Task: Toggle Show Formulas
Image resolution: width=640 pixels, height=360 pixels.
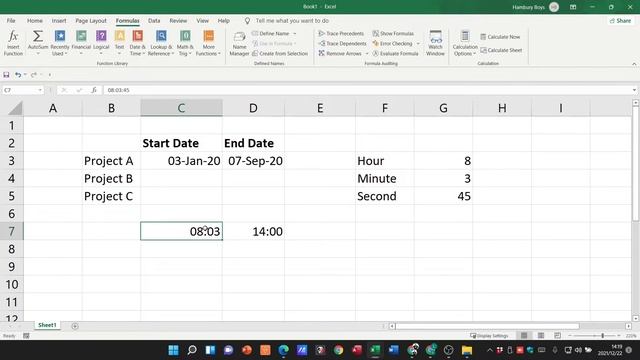Action: [x=393, y=33]
